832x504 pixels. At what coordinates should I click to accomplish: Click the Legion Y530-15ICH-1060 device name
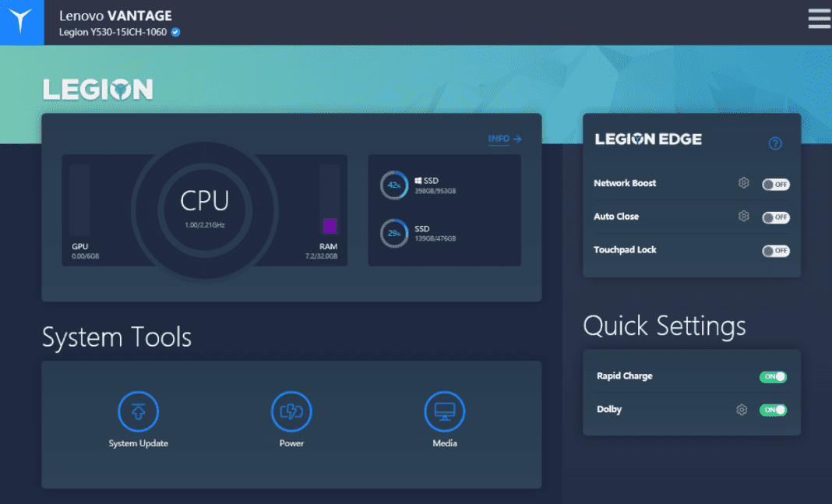pos(113,32)
